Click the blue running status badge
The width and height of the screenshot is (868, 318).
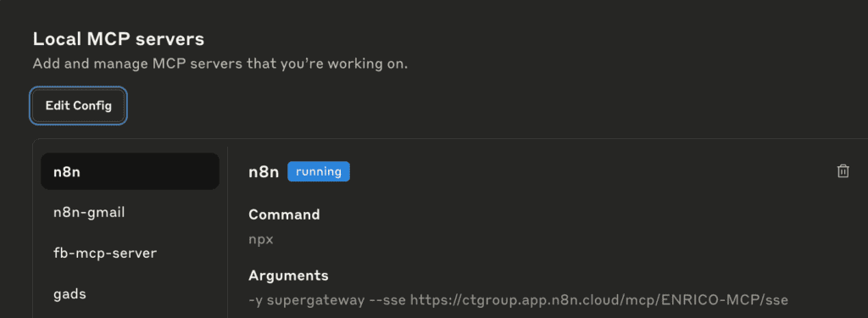tap(319, 171)
